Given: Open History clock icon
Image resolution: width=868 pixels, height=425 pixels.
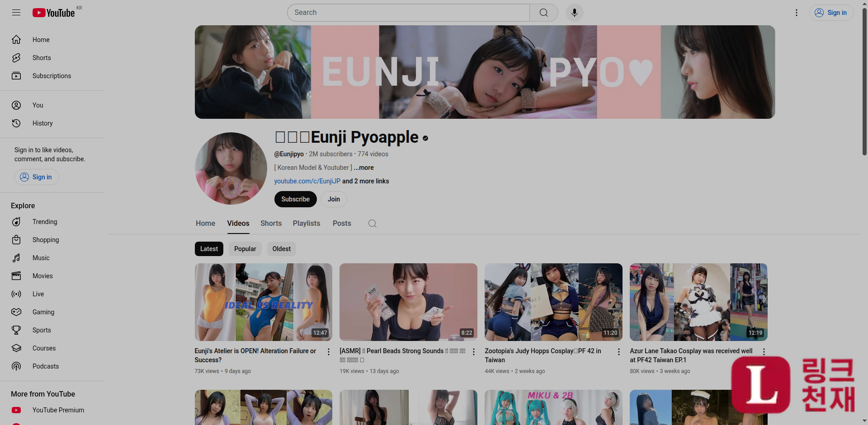Looking at the screenshot, I should (16, 123).
